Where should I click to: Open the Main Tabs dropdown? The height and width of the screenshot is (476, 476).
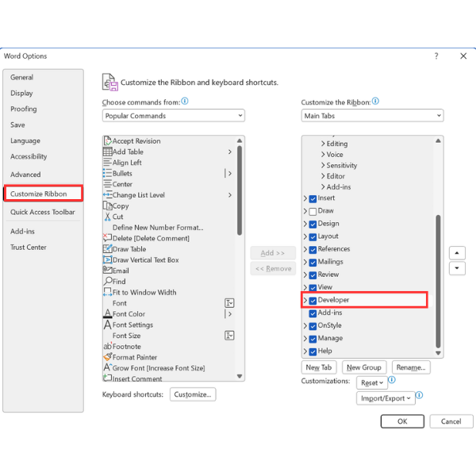tap(372, 116)
